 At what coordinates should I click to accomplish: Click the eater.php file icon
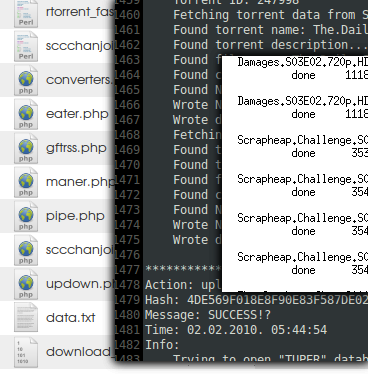[x=26, y=114]
